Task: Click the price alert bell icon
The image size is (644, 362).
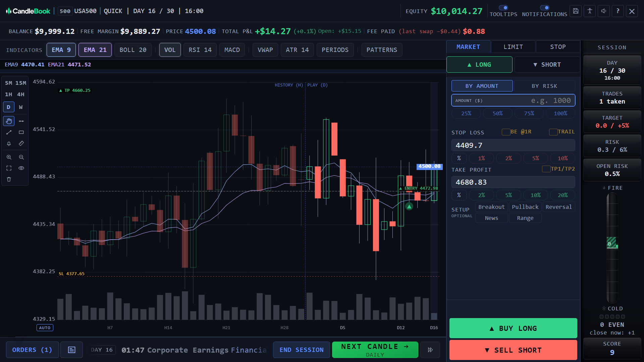Action: pyautogui.click(x=9, y=143)
